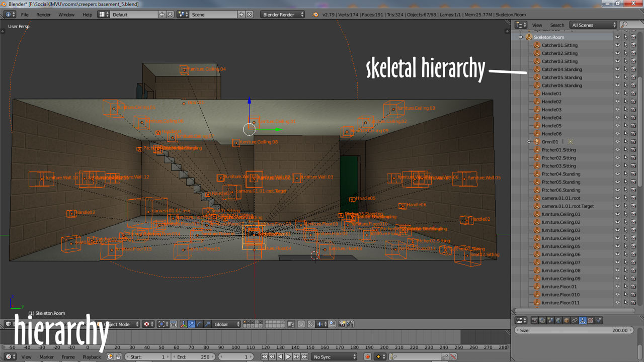Image resolution: width=644 pixels, height=362 pixels.
Task: Click the Omni01 lamp bulb icon
Action: 537,142
